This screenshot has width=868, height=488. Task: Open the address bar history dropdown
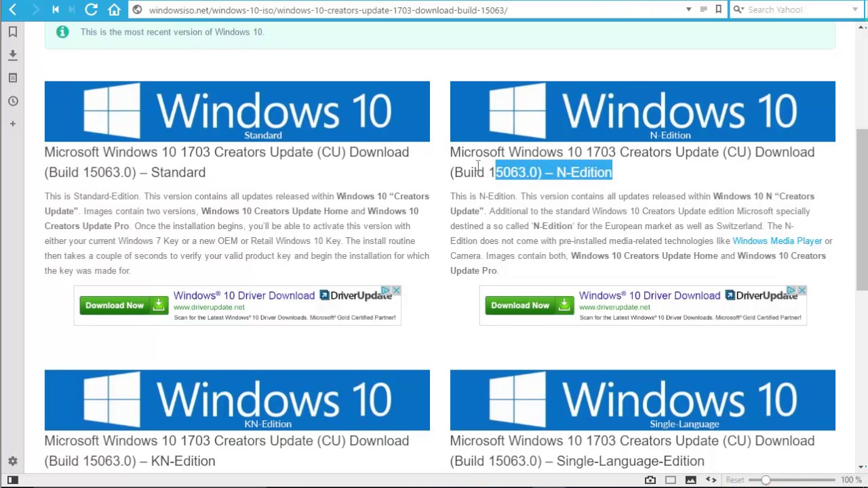[688, 9]
